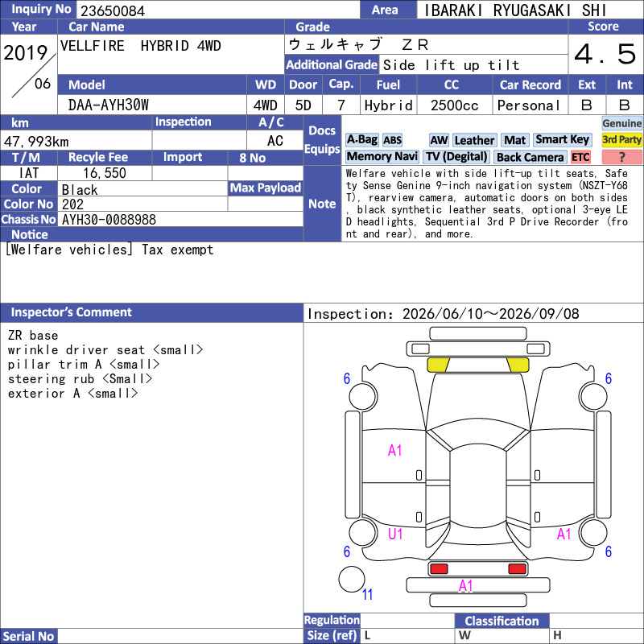Click the red question mark legend badge
The height and width of the screenshot is (644, 644).
(621, 157)
